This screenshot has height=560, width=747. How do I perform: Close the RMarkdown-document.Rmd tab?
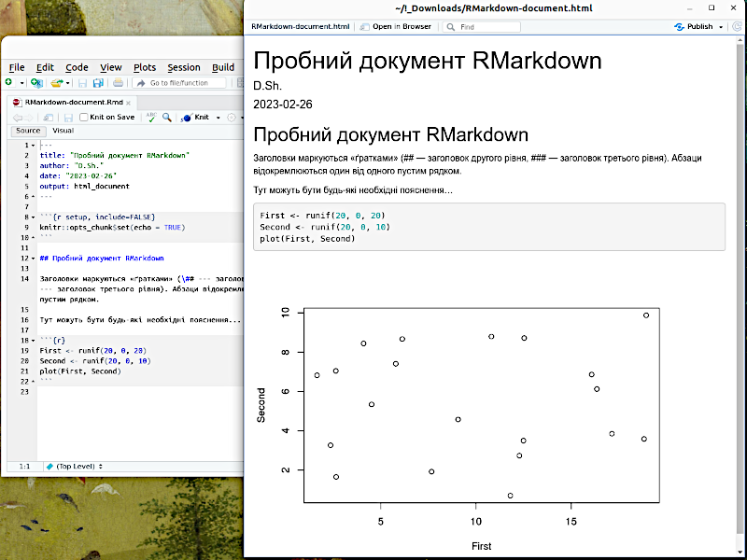click(128, 103)
